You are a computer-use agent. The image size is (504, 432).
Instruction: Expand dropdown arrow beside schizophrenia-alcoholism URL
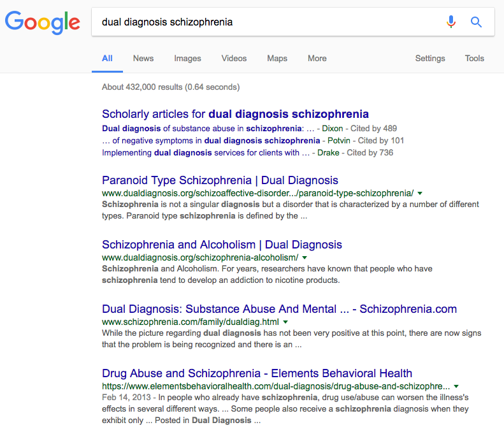[305, 258]
